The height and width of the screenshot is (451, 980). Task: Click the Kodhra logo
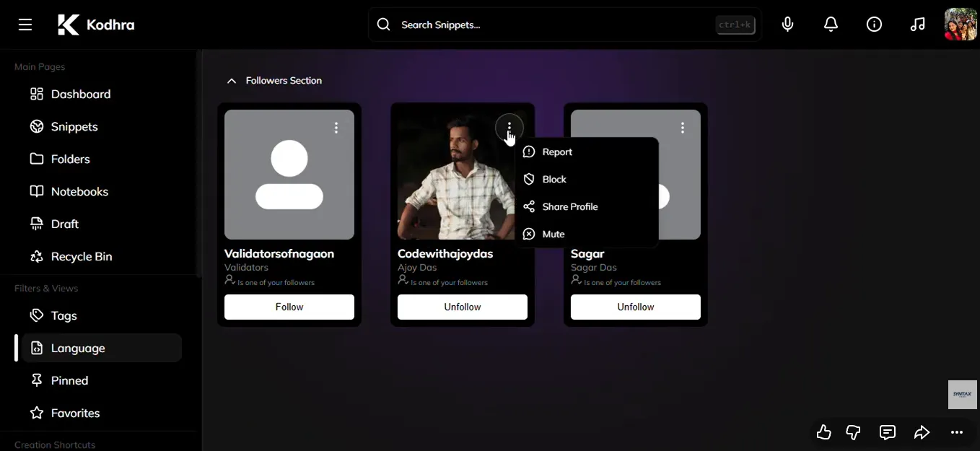coord(96,25)
